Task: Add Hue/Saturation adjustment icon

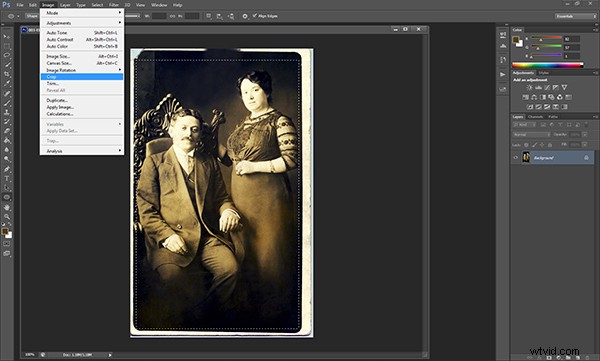Action: pyautogui.click(x=525, y=97)
